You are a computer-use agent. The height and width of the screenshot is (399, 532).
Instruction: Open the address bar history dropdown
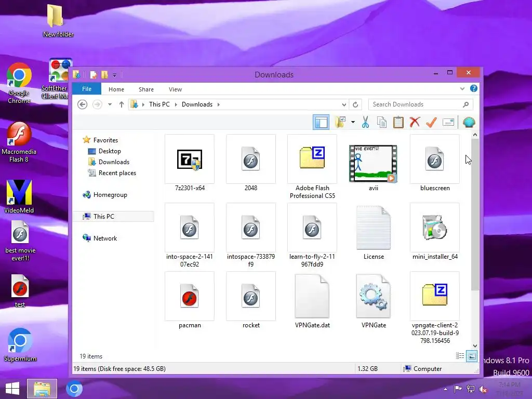point(344,104)
